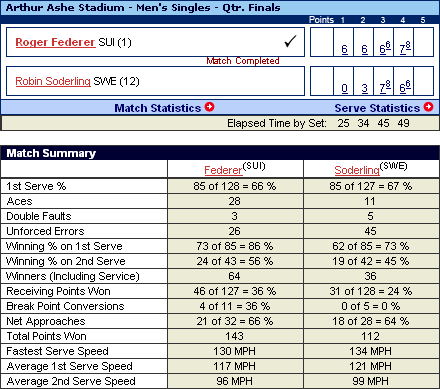Image resolution: width=440 pixels, height=389 pixels.
Task: Click Federer's set 4 tiebreak score 7
Action: [x=405, y=48]
